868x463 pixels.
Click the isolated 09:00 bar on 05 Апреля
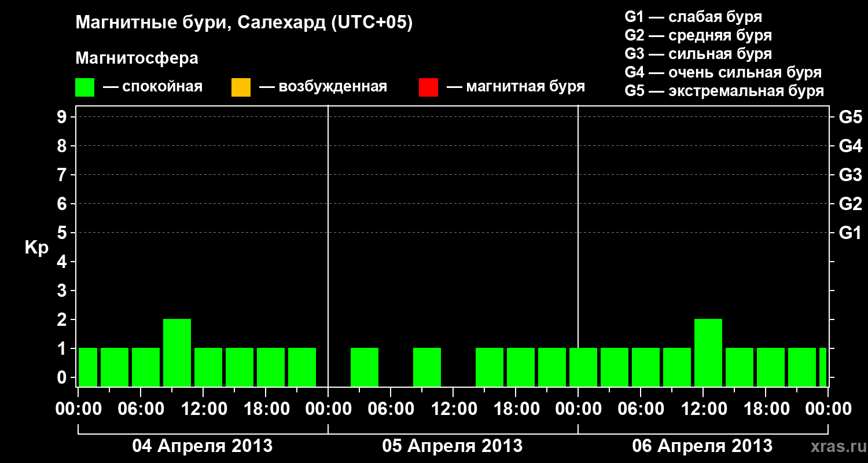pos(427,367)
